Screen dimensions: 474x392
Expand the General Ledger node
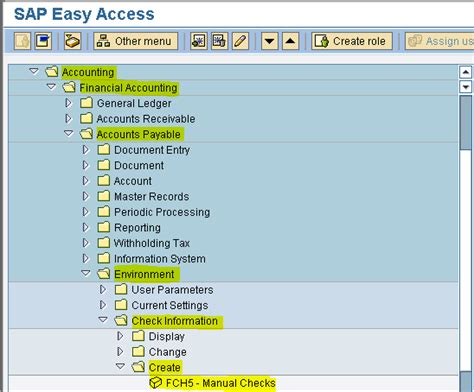click(69, 103)
